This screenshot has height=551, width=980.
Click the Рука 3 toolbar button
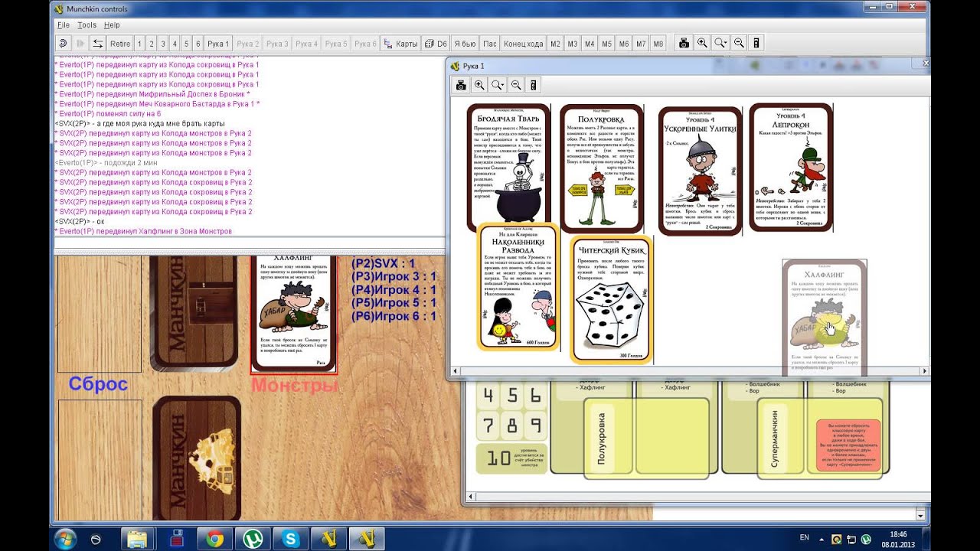click(277, 44)
